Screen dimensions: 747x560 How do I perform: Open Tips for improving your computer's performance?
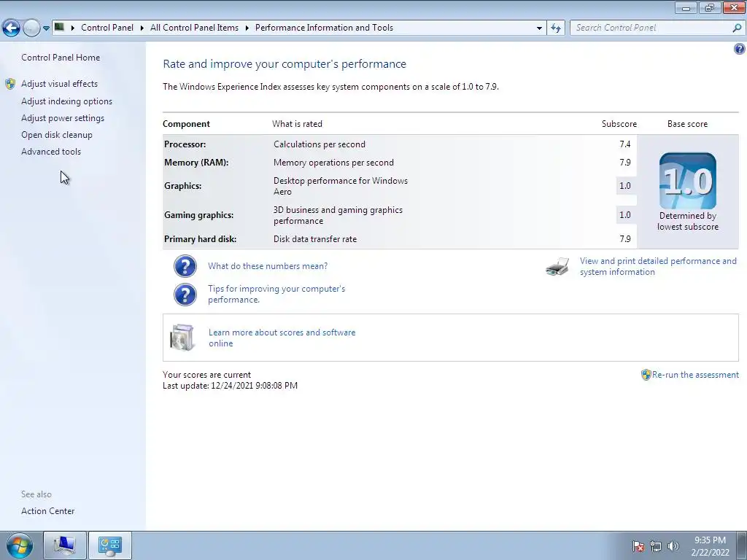tap(276, 295)
